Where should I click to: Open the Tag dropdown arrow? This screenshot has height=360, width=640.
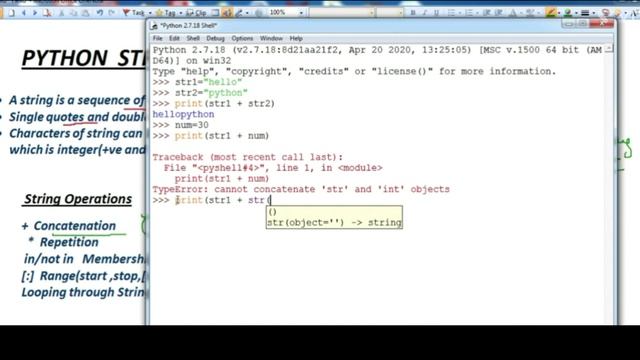click(x=180, y=13)
